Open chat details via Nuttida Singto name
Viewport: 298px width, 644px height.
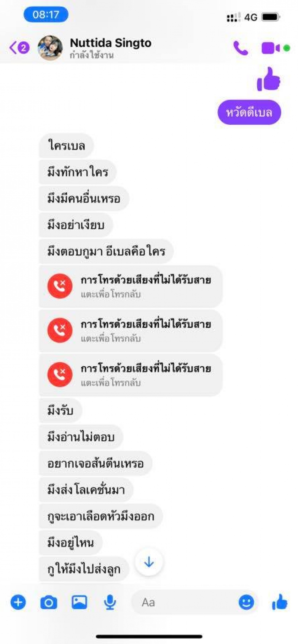[x=111, y=43]
